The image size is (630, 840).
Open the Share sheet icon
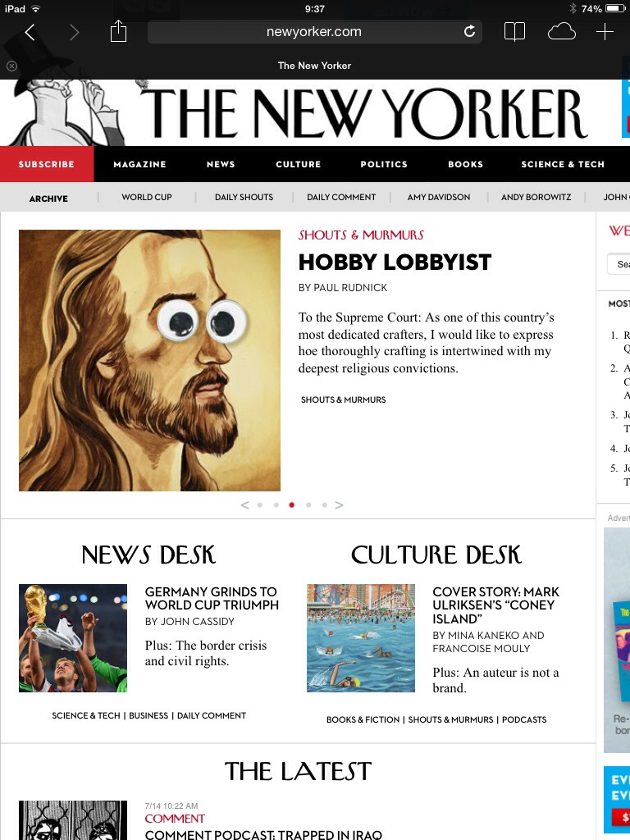[118, 31]
